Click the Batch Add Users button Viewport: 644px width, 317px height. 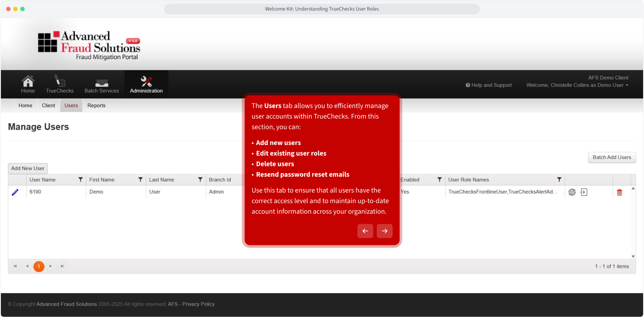coord(612,157)
